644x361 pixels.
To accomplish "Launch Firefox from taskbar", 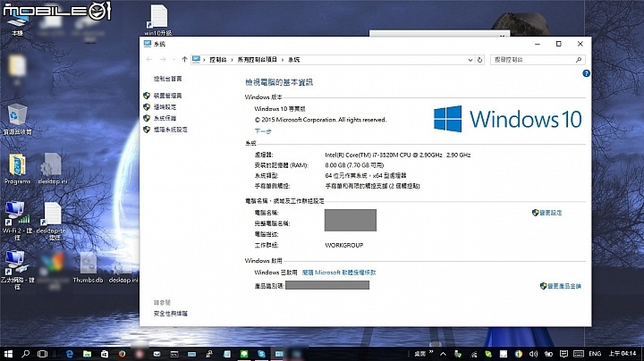I will click(122, 354).
